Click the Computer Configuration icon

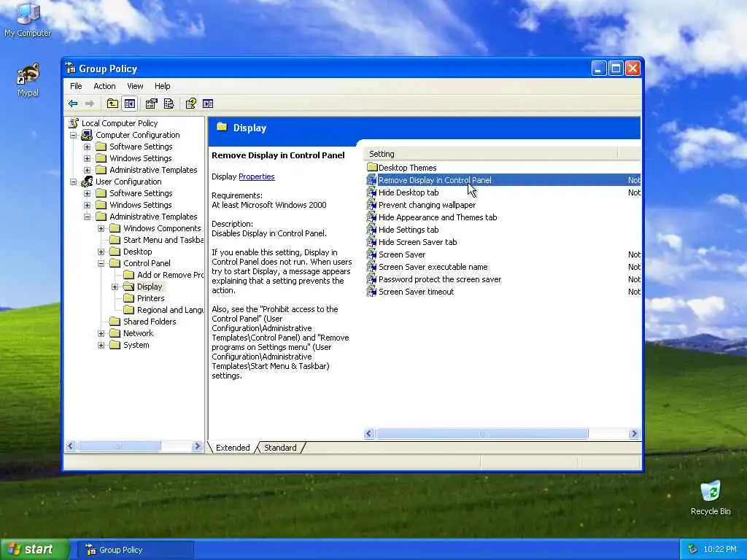(x=87, y=135)
